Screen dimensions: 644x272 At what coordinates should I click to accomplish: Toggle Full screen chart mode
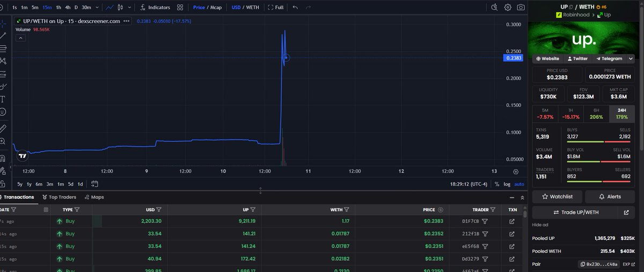pos(275,8)
